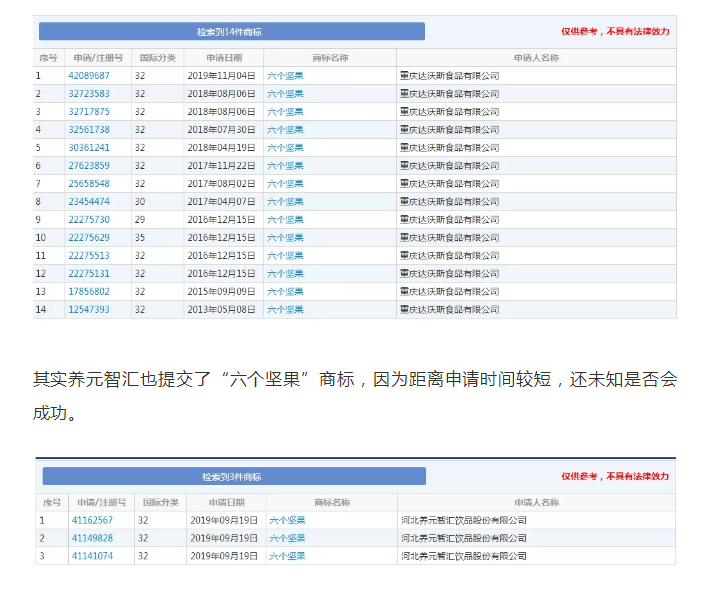The height and width of the screenshot is (589, 720).
Task: Open registration number 22275730 link
Action: (x=89, y=219)
